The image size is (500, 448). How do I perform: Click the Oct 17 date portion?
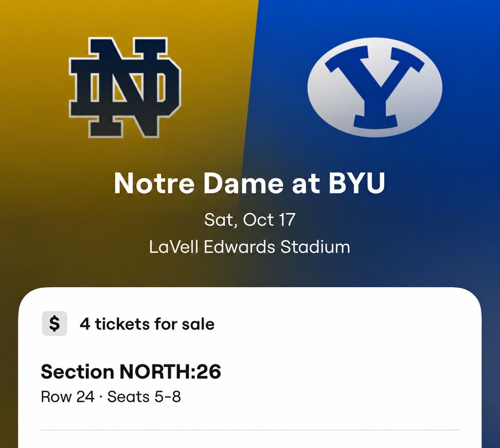(x=269, y=220)
